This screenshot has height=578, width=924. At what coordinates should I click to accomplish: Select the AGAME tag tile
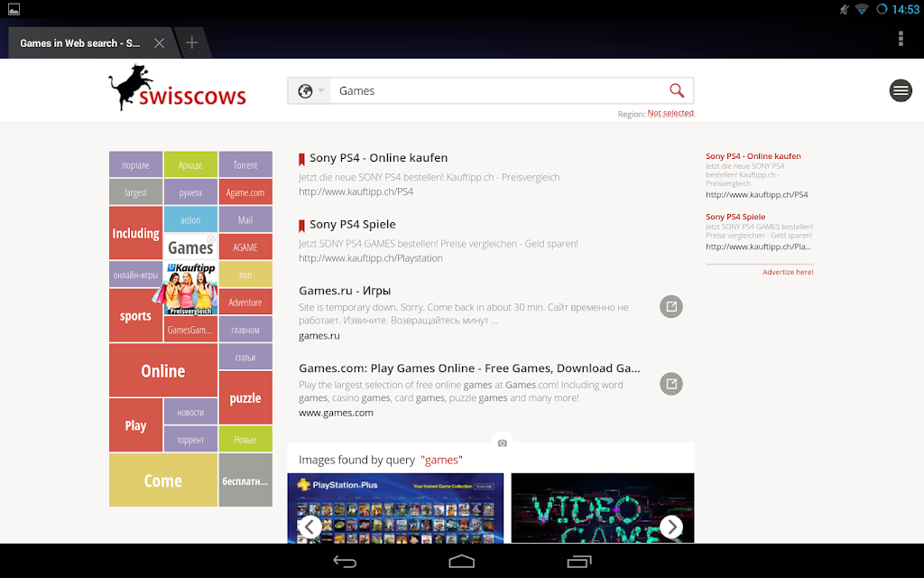click(245, 247)
